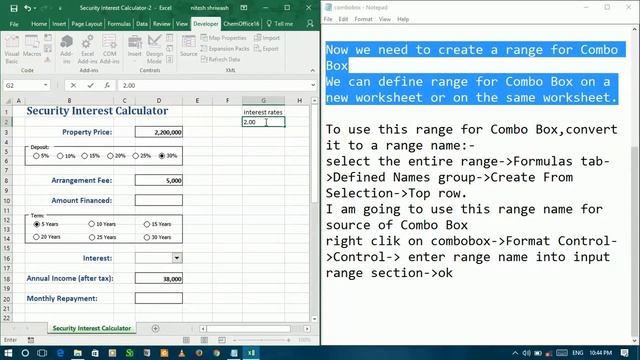Image resolution: width=640 pixels, height=360 pixels.
Task: Open Action Center notification icon
Action: pyautogui.click(x=624, y=353)
